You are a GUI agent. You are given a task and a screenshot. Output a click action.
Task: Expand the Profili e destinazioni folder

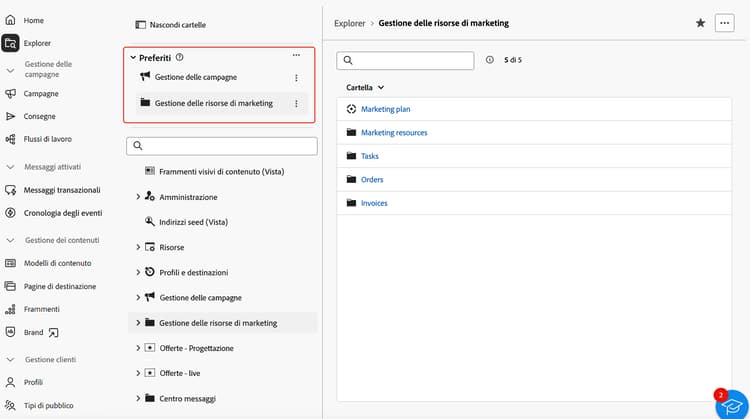click(138, 272)
